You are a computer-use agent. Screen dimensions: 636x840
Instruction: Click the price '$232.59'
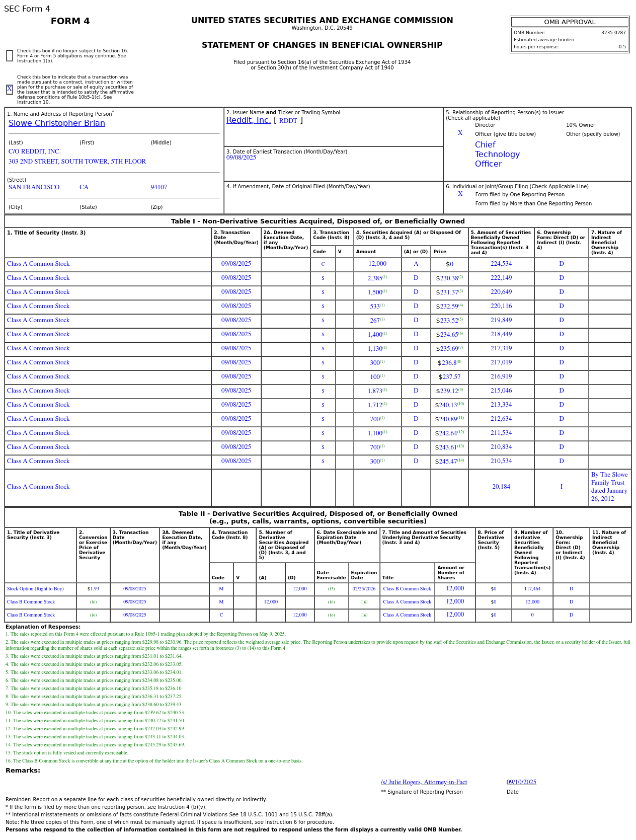(x=447, y=307)
